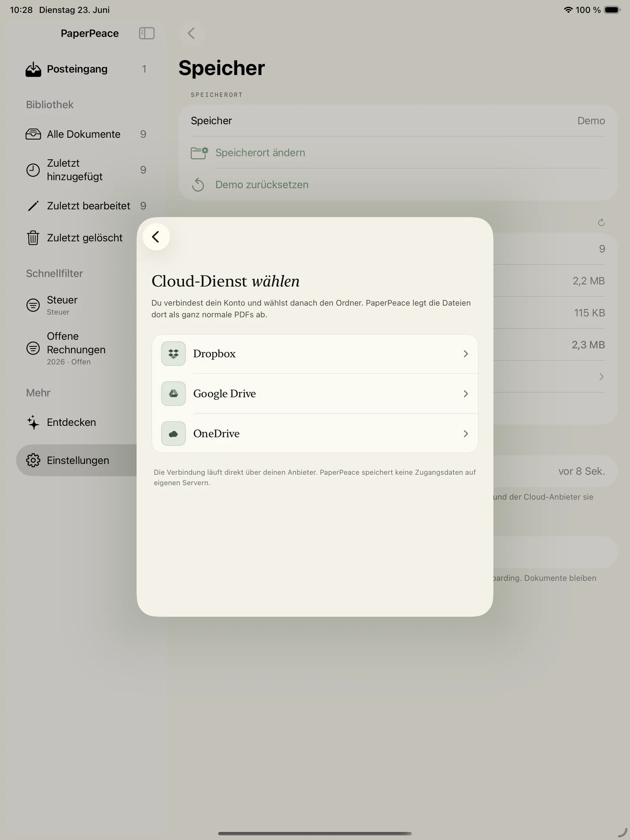The width and height of the screenshot is (630, 840).
Task: Select the Dropbox logo icon
Action: [x=173, y=354]
